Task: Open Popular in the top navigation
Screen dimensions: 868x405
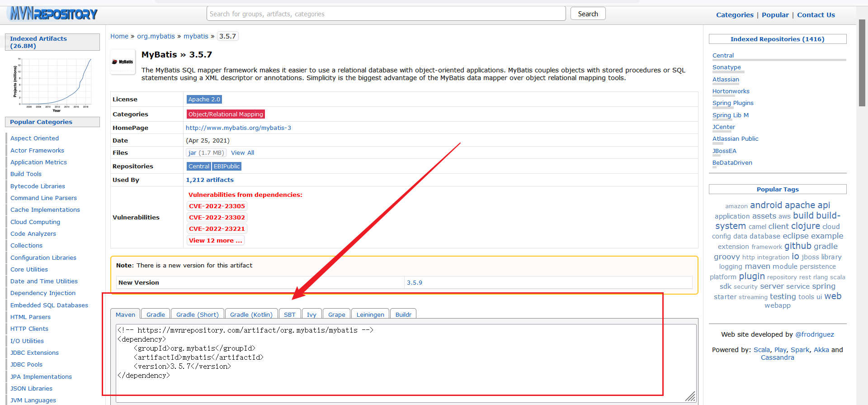Action: coord(775,15)
